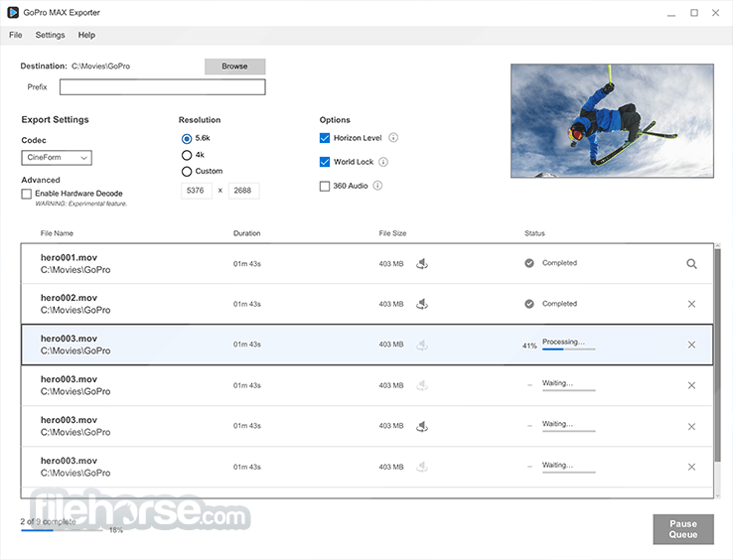Screen dimensions: 733x560
Task: Open the Help menu
Action: [86, 35]
